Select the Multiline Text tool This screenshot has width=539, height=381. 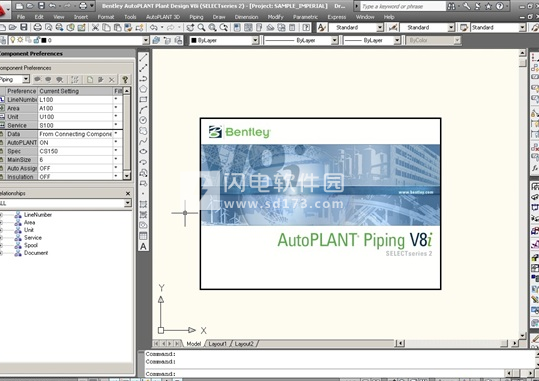point(143,246)
